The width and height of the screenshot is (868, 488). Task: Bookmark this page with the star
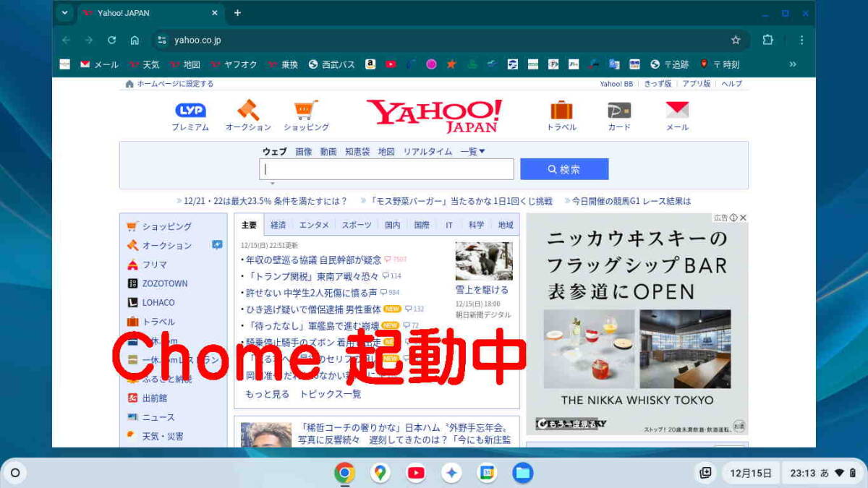pyautogui.click(x=736, y=40)
